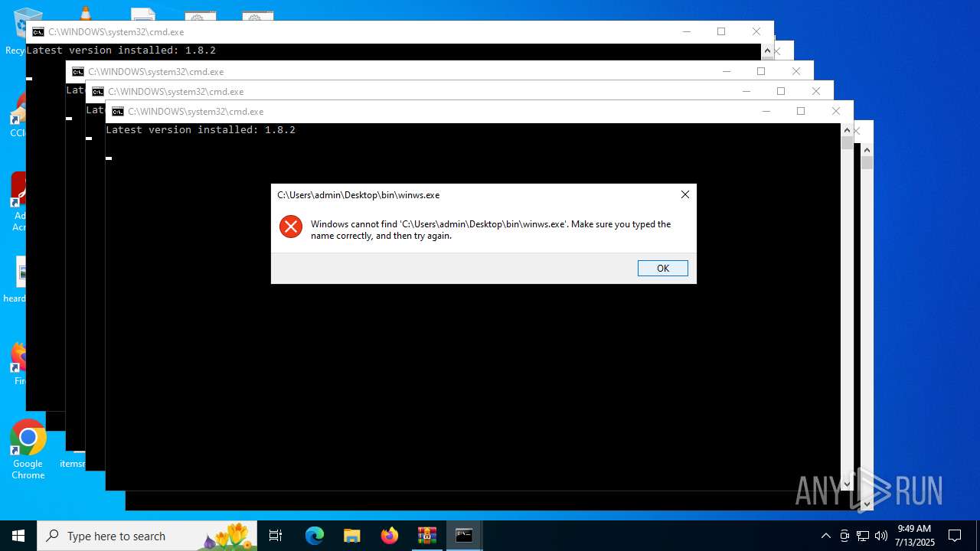The width and height of the screenshot is (980, 551).
Task: Click the rearmost cmd.exe window title icon
Action: pyautogui.click(x=38, y=32)
